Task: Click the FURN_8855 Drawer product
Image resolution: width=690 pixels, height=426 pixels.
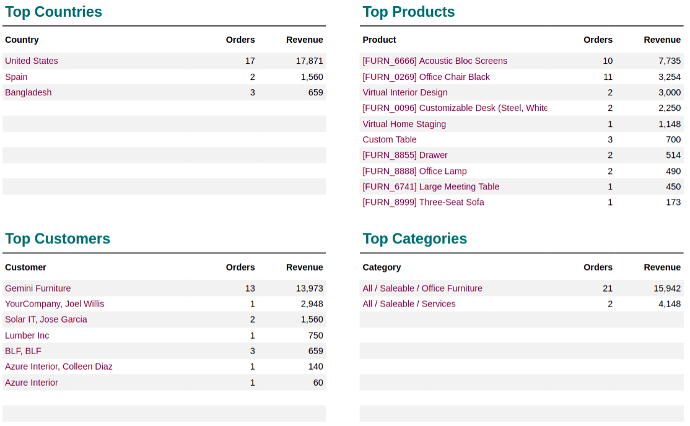Action: click(405, 156)
